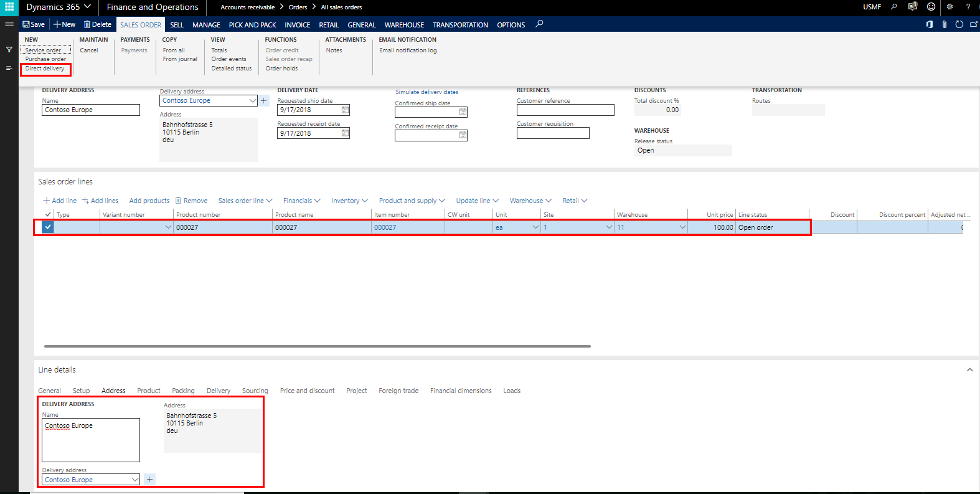This screenshot has height=494, width=980.
Task: Open the line Warehouse dropdown showing 11
Action: (x=682, y=227)
